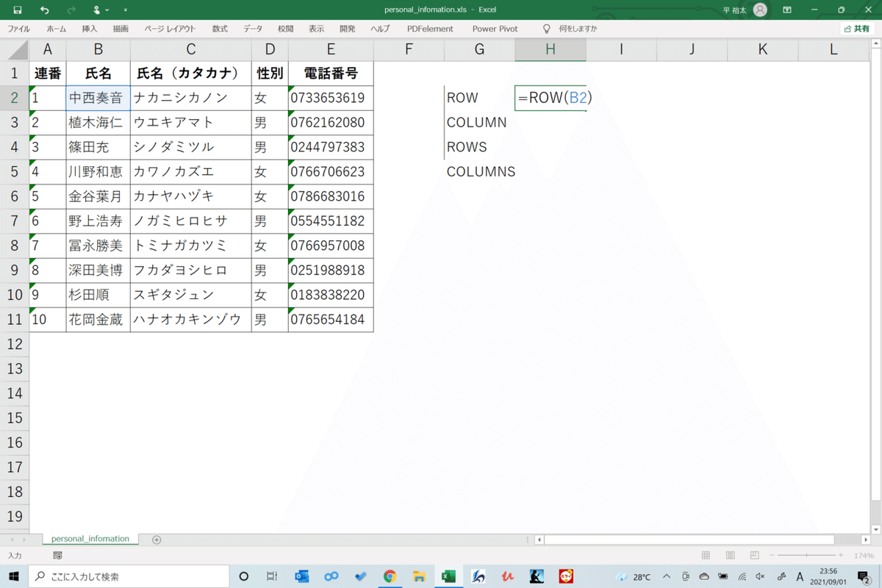Switch to the 数式 tab
This screenshot has height=588, width=882.
coord(220,29)
